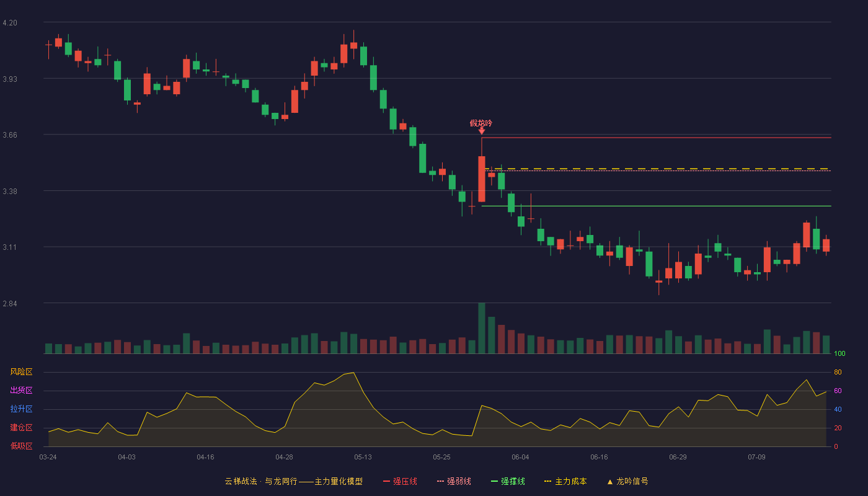Image resolution: width=868 pixels, height=496 pixels.
Task: Click the red 强压线 legend dash
Action: pos(386,482)
